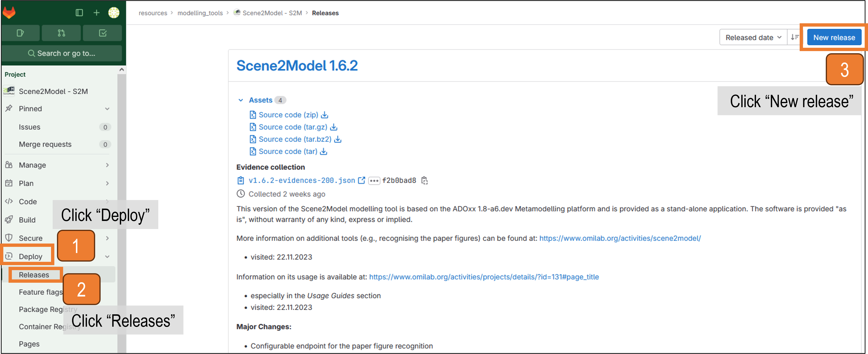This screenshot has height=354, width=868.
Task: Select Releases under Deploy
Action: point(34,275)
